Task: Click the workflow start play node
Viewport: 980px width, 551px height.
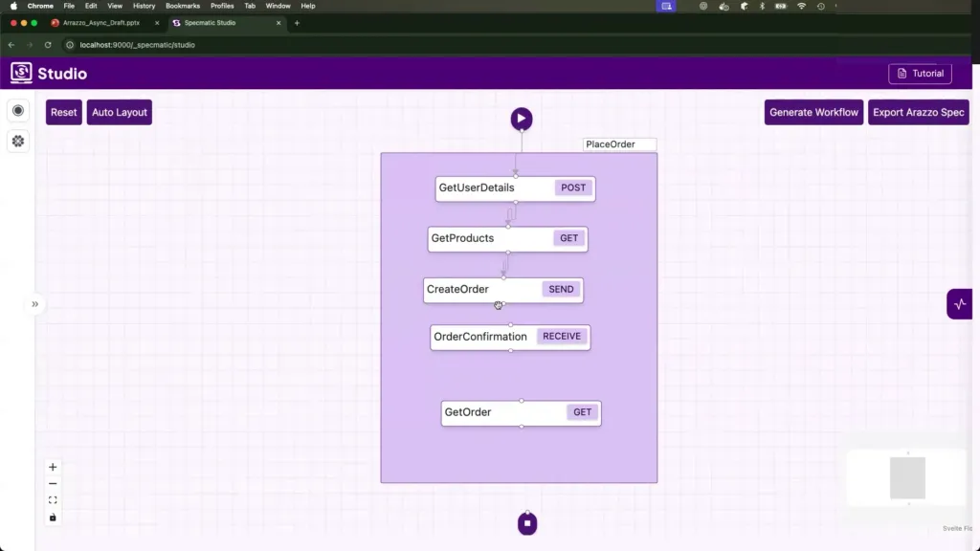Action: click(521, 119)
